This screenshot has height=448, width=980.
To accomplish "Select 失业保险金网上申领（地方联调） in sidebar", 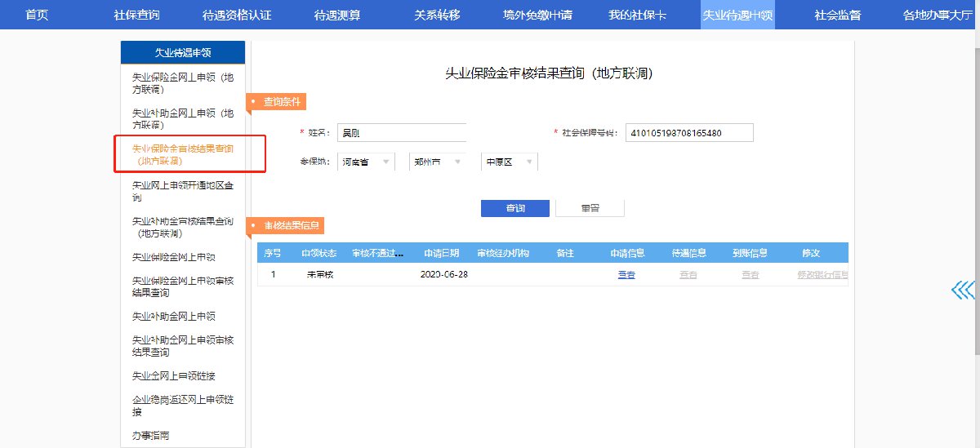I will click(x=183, y=84).
